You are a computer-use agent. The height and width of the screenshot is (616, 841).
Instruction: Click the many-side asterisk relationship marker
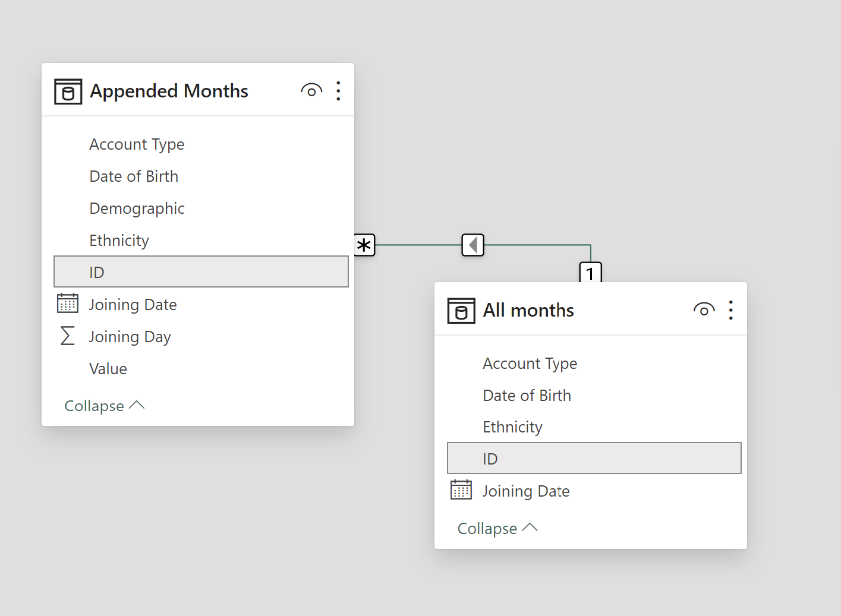(x=364, y=245)
